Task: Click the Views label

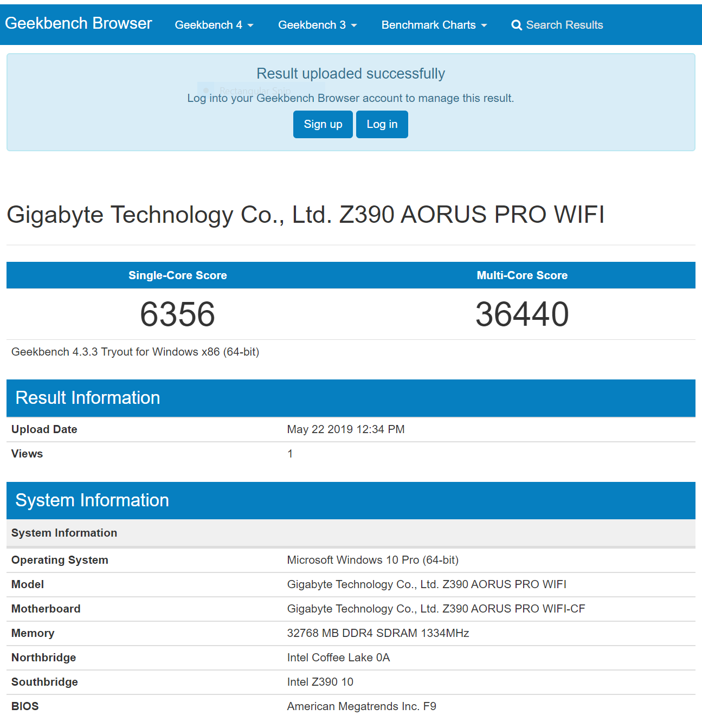Action: tap(27, 454)
